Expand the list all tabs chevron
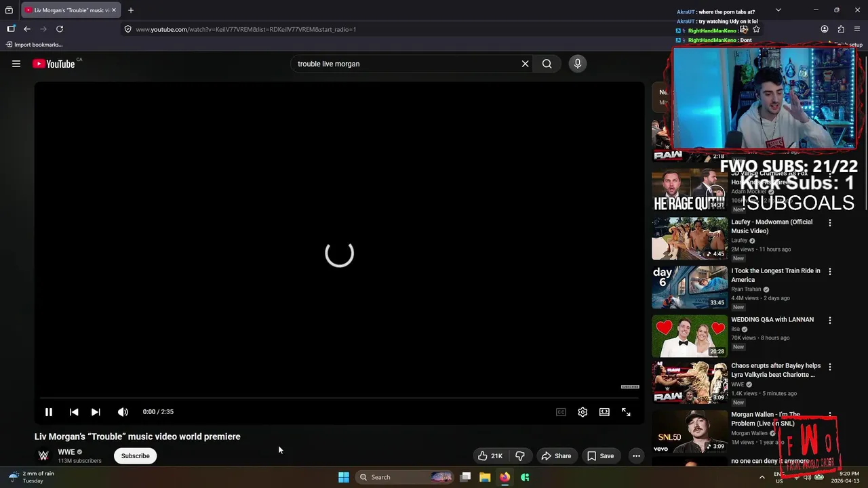868x488 pixels. click(x=778, y=10)
